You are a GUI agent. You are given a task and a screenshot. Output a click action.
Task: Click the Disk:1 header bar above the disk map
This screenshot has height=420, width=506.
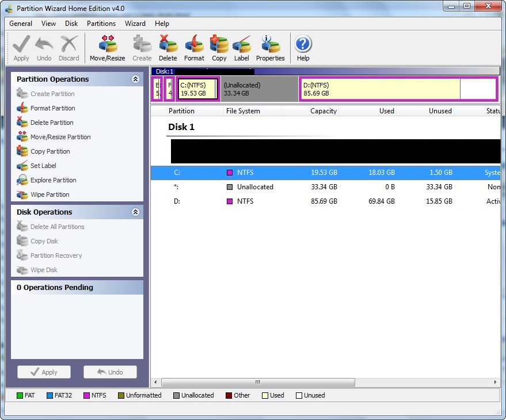point(326,71)
